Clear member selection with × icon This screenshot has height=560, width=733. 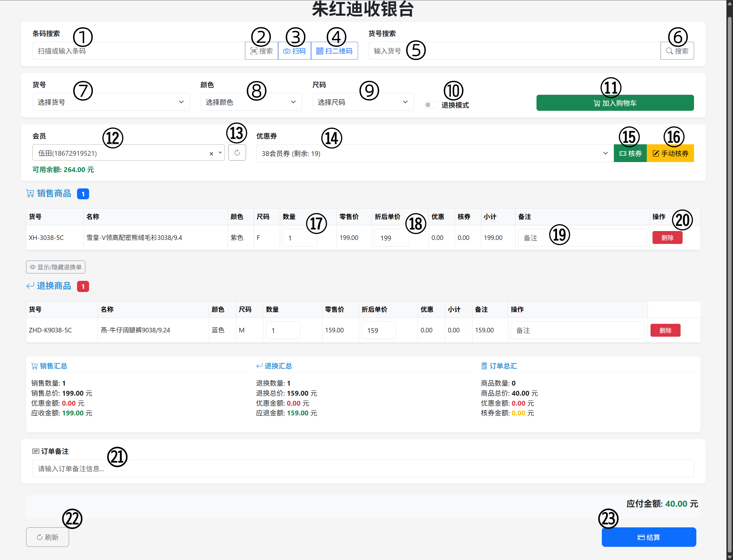211,154
